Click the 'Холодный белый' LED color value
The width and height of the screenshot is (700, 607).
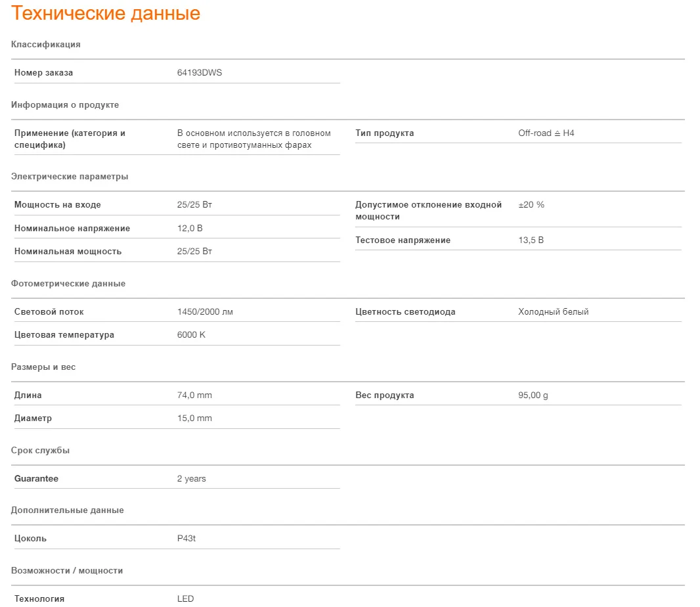tap(554, 312)
